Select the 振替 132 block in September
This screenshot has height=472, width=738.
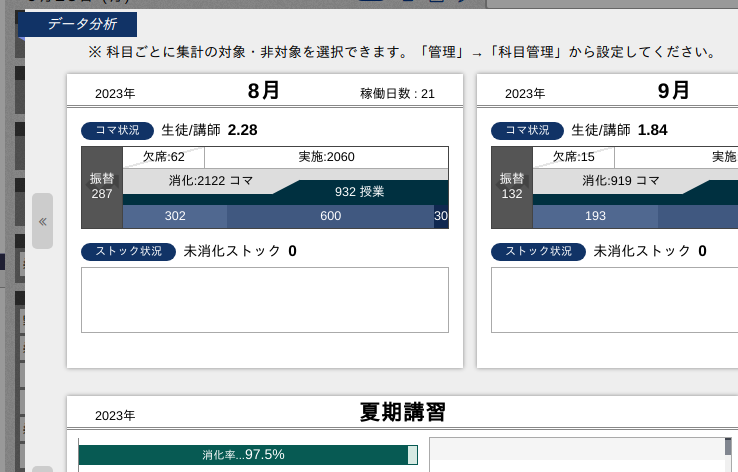[512, 187]
